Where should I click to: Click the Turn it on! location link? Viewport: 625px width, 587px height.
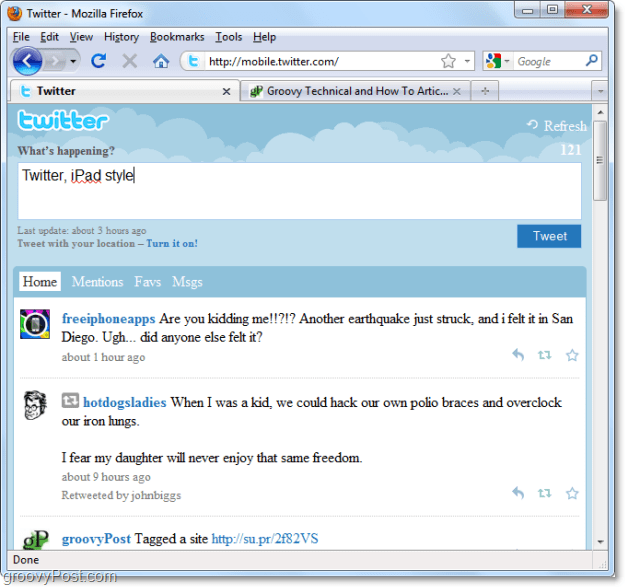click(x=172, y=243)
